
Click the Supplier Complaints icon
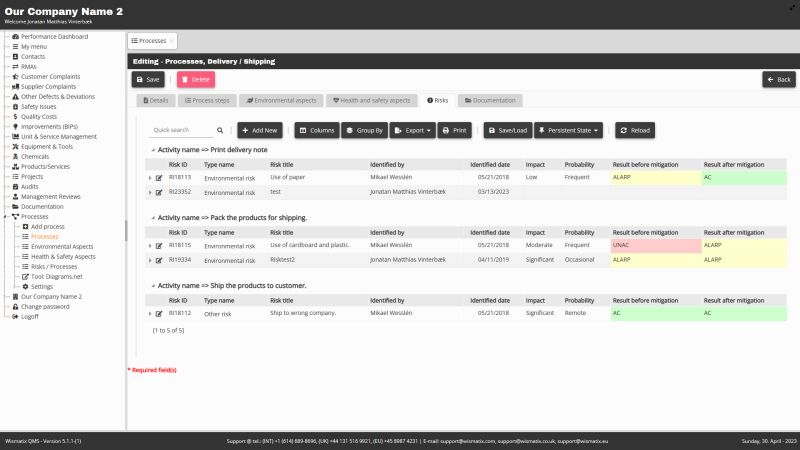[x=15, y=87]
